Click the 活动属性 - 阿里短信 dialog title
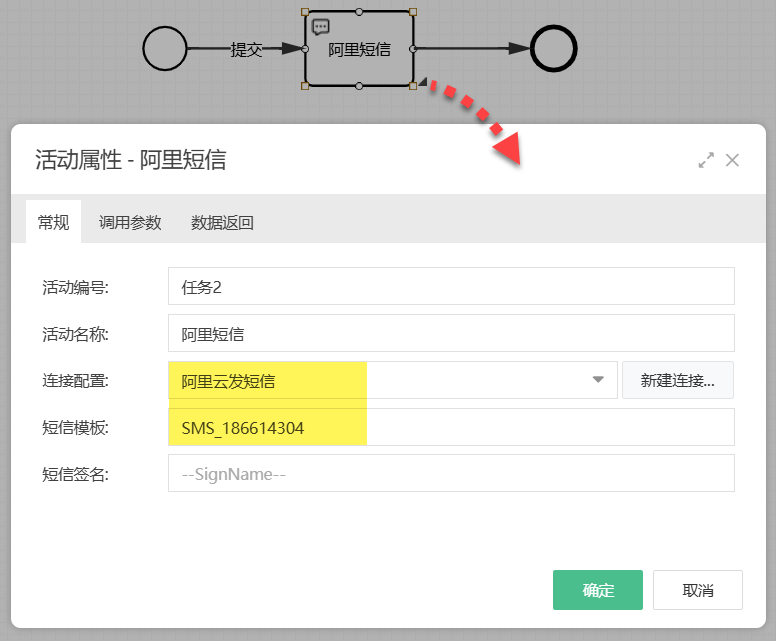Viewport: 776px width, 641px height. pos(131,160)
